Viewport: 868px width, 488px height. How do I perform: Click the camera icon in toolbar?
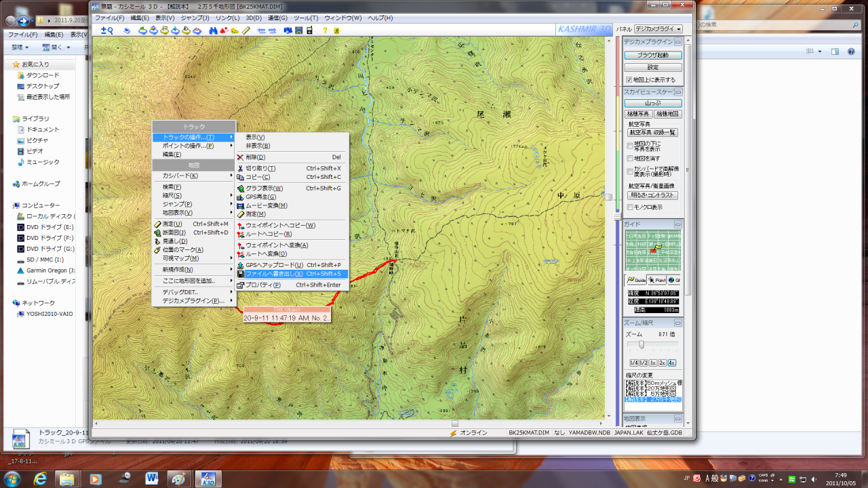pos(288,30)
